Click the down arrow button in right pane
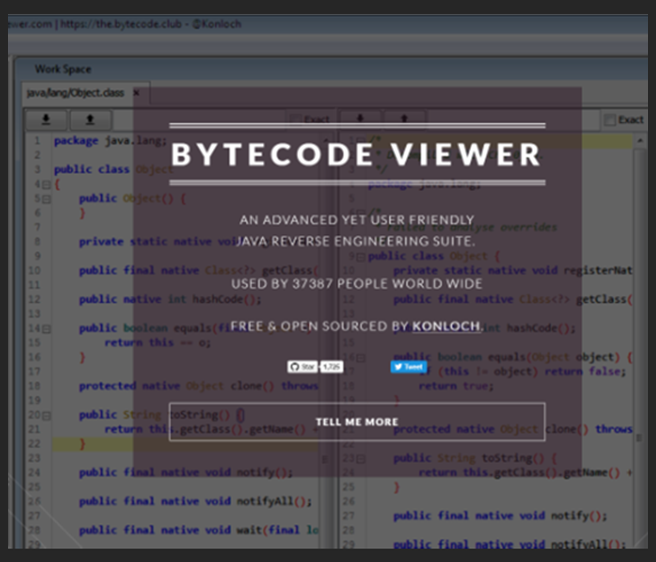This screenshot has width=656, height=562. (x=360, y=119)
